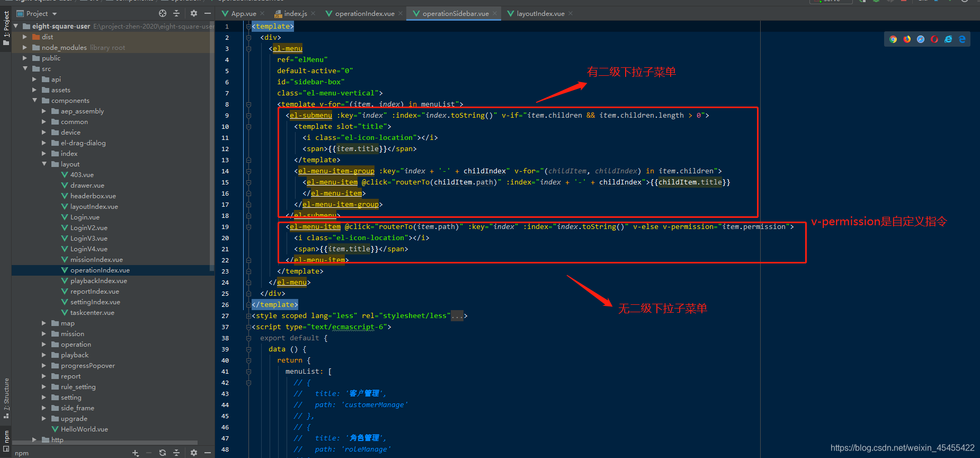Collapse the layout folder
Image resolution: width=980 pixels, height=458 pixels.
tap(44, 164)
